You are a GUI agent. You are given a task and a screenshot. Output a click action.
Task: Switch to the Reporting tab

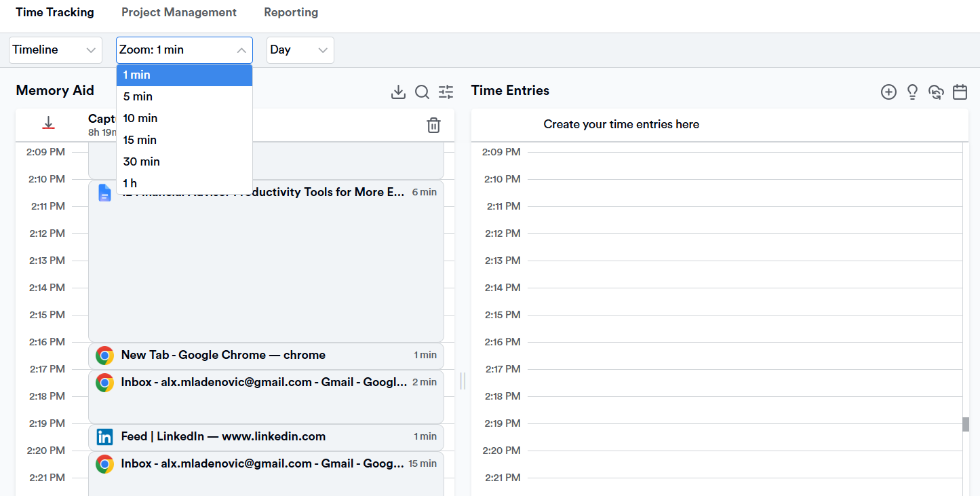pyautogui.click(x=291, y=12)
